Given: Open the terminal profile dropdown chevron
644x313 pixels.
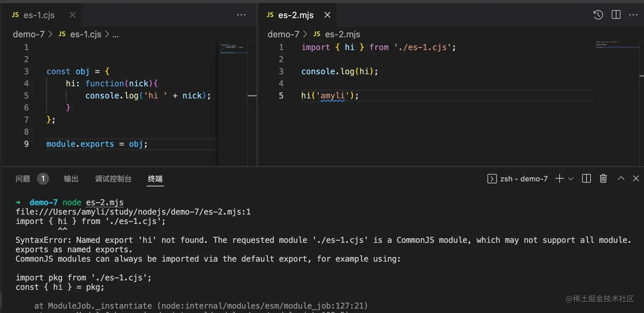Looking at the screenshot, I should click(x=569, y=179).
